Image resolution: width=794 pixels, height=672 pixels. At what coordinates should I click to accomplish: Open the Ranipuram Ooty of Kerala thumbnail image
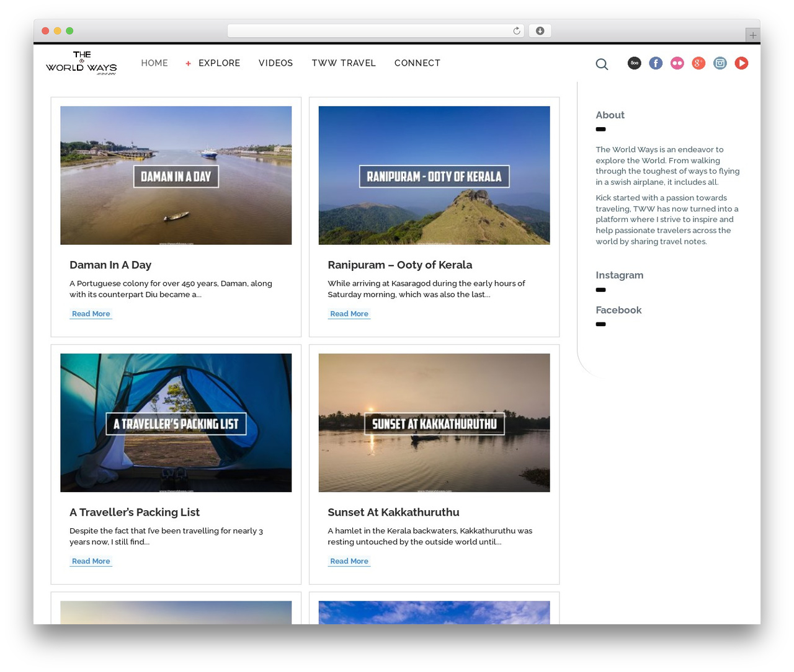point(434,175)
